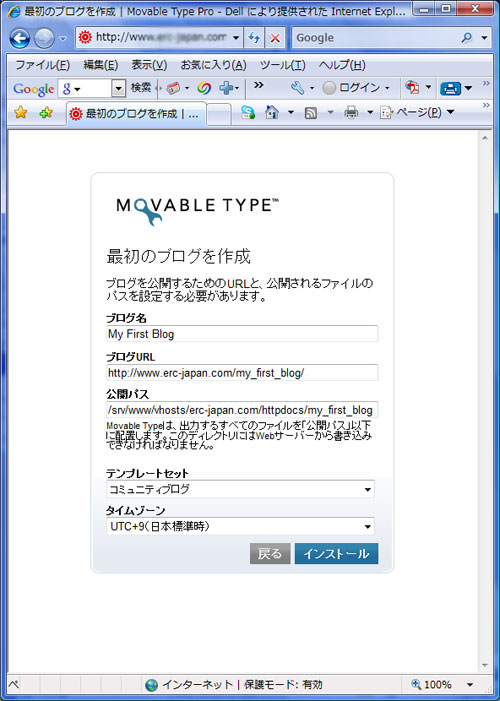Expand the zoom level 100% dropdown
The image size is (500, 701).
click(x=470, y=684)
